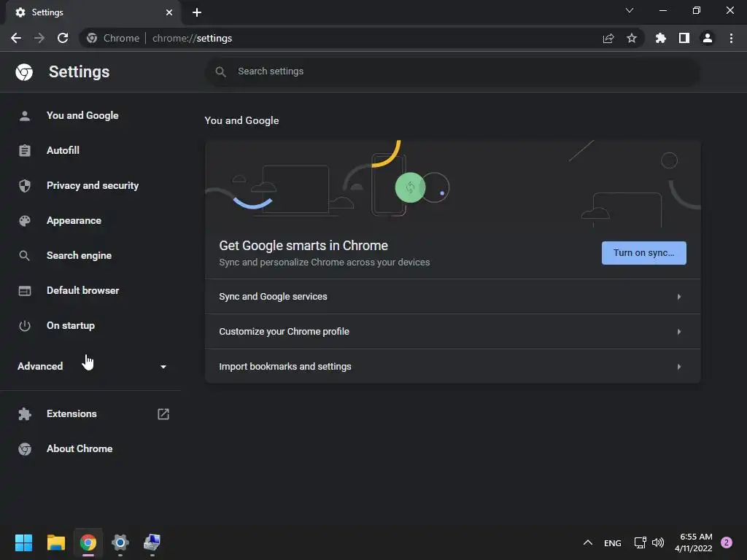
Task: Reload the Settings page
Action: [x=63, y=38]
